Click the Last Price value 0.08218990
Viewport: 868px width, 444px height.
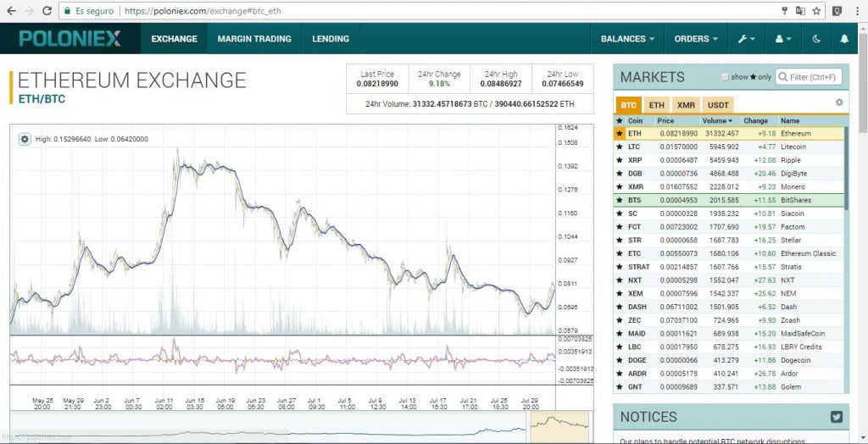tap(377, 84)
